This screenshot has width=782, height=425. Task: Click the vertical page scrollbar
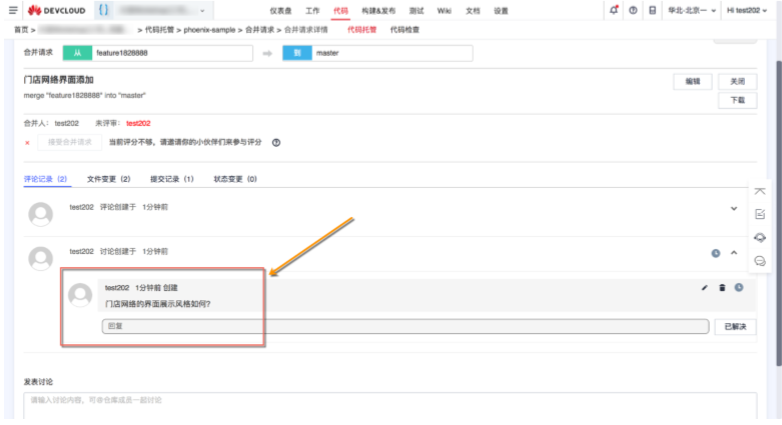779,214
